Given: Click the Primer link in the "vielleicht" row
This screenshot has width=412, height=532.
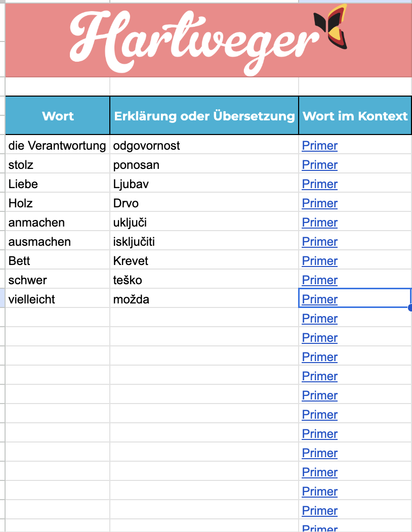Looking at the screenshot, I should [319, 299].
